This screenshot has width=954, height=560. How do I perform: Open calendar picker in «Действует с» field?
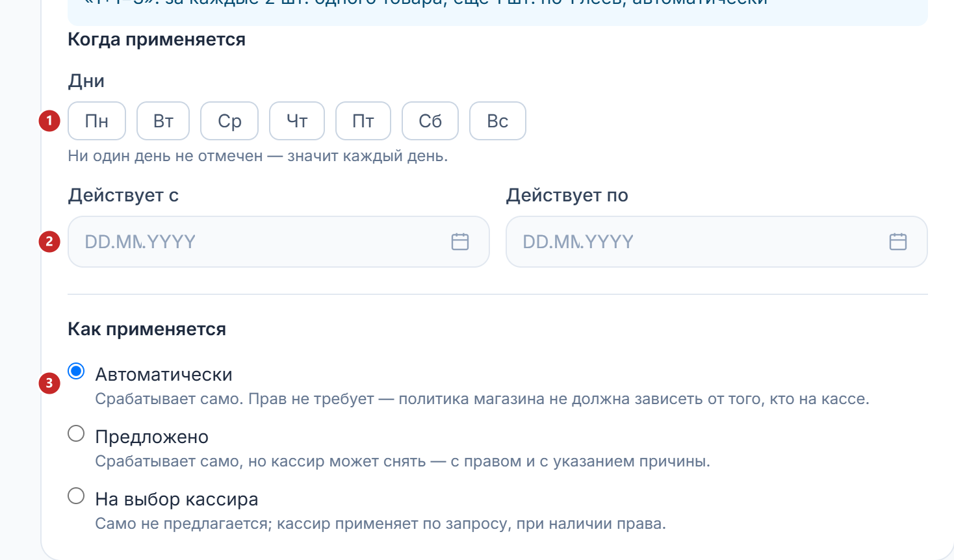tap(460, 242)
